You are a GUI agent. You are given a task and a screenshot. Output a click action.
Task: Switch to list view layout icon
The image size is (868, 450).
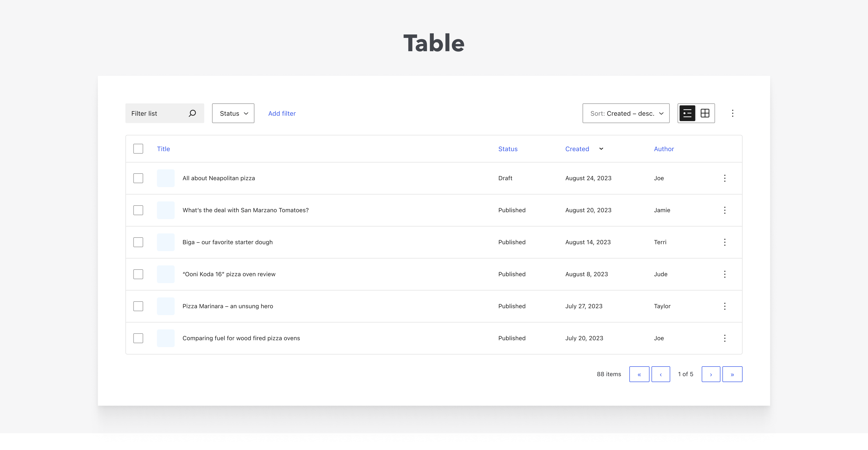pos(687,113)
